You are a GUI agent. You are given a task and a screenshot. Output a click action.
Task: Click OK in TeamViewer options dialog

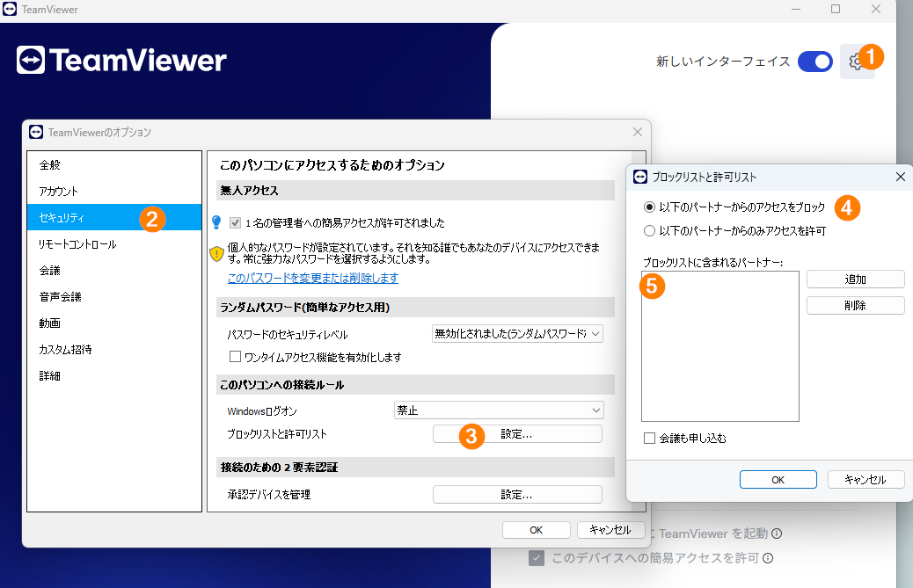pyautogui.click(x=537, y=530)
